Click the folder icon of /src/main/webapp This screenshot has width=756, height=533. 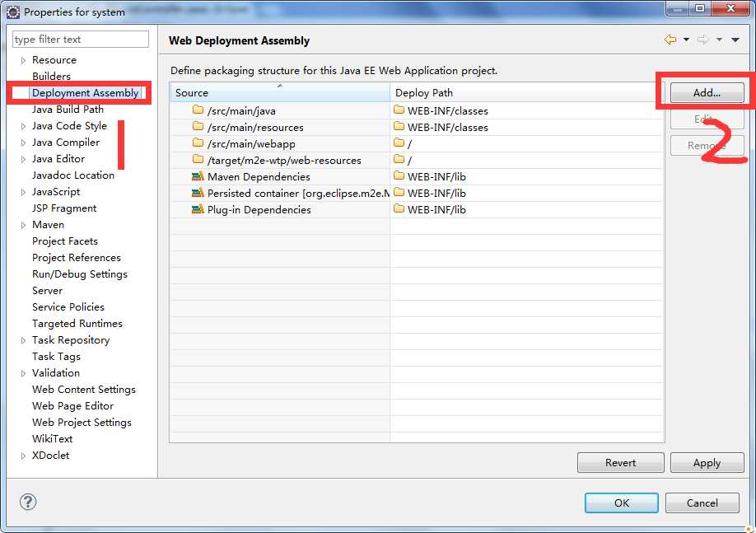tap(198, 143)
